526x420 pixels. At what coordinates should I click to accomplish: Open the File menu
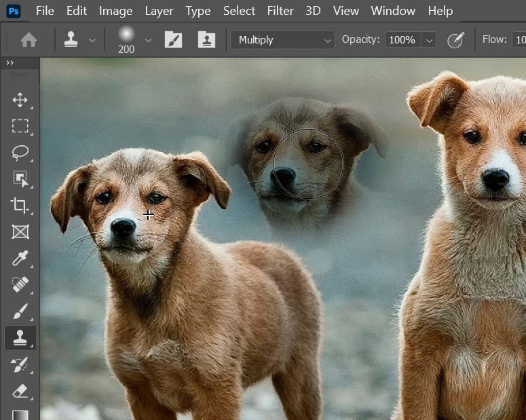45,11
